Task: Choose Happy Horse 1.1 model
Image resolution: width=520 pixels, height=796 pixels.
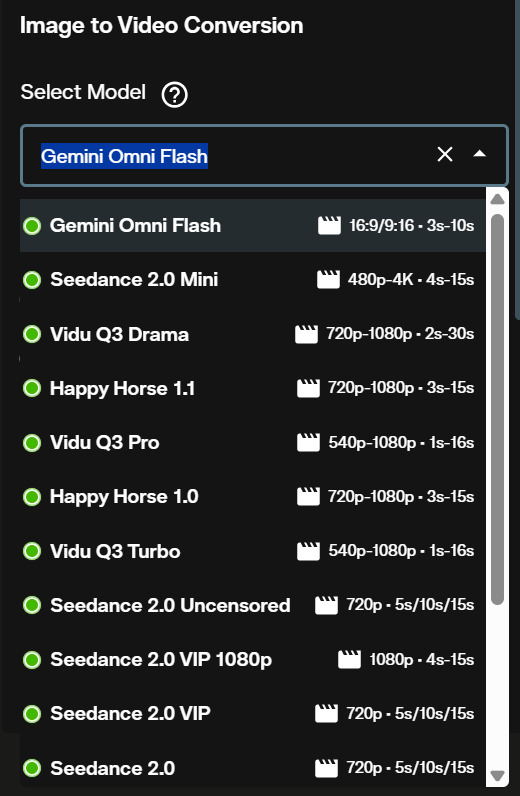Action: (252, 388)
